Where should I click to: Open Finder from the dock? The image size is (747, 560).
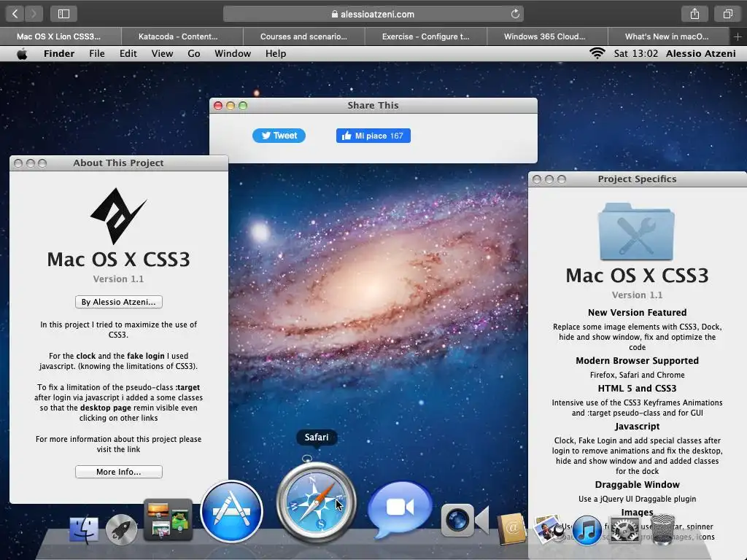pyautogui.click(x=84, y=529)
